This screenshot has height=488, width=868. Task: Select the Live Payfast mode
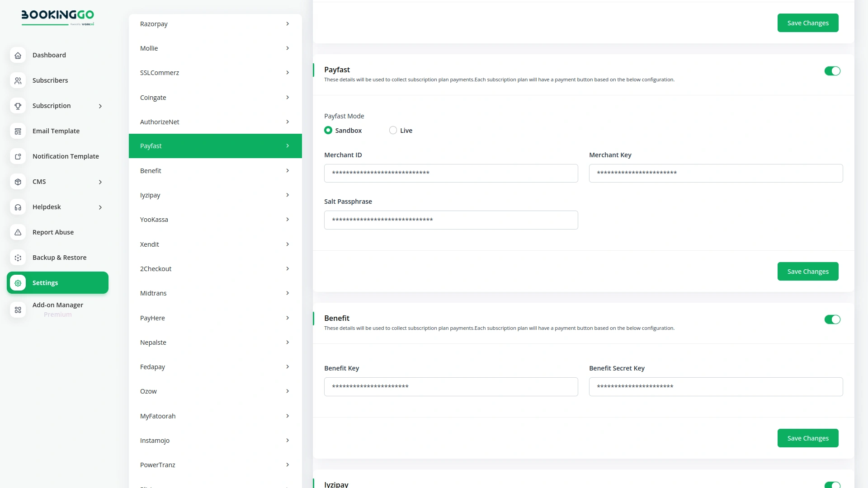tap(393, 130)
